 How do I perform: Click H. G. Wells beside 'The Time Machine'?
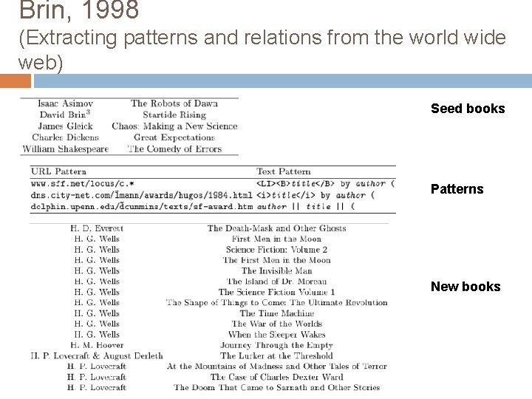tap(97, 313)
